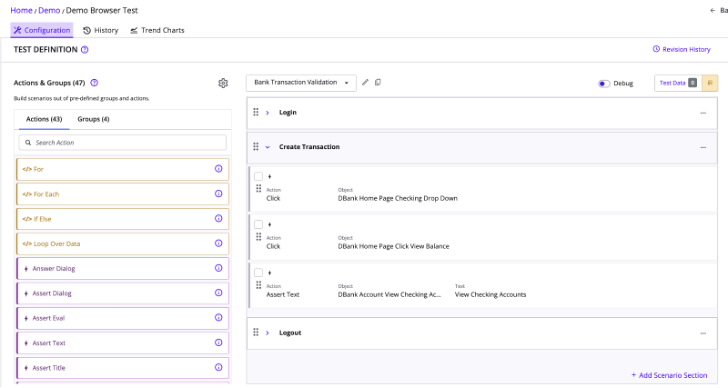The width and height of the screenshot is (728, 388).
Task: Click Add Scenario Section
Action: [x=669, y=375]
